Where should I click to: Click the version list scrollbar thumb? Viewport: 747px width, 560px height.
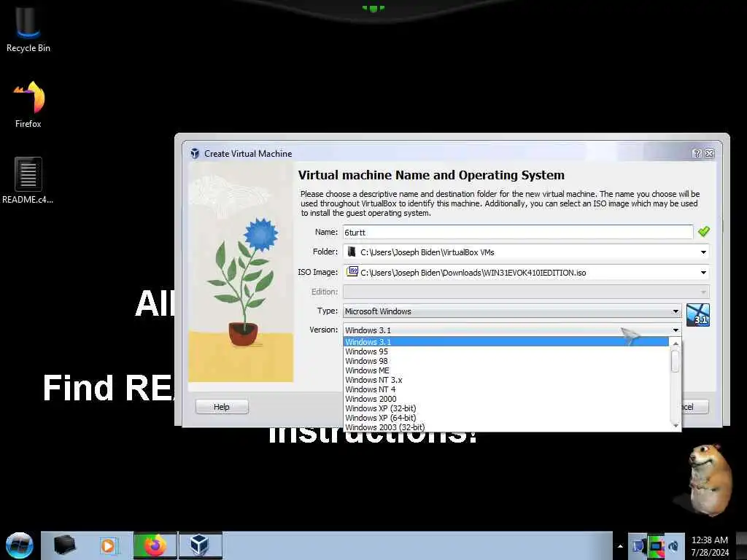(675, 361)
